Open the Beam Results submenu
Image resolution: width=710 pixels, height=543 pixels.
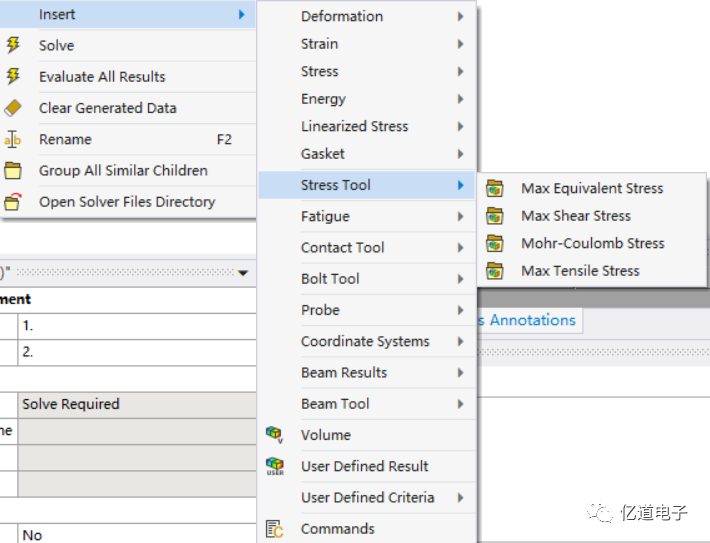tap(367, 373)
